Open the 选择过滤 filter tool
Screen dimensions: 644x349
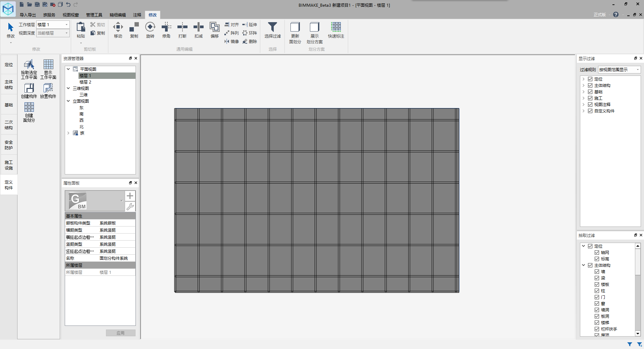(x=273, y=30)
